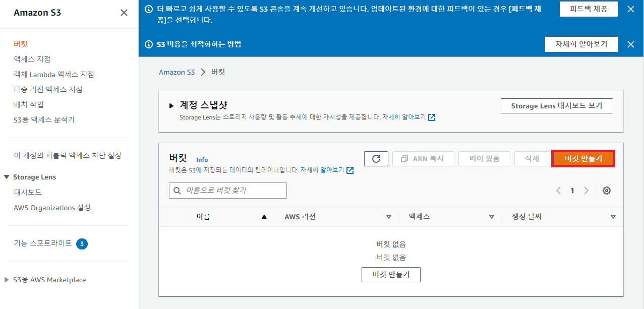Click 자세히 알아보기 link under 버킷 heading
The height and width of the screenshot is (309, 644).
point(322,170)
